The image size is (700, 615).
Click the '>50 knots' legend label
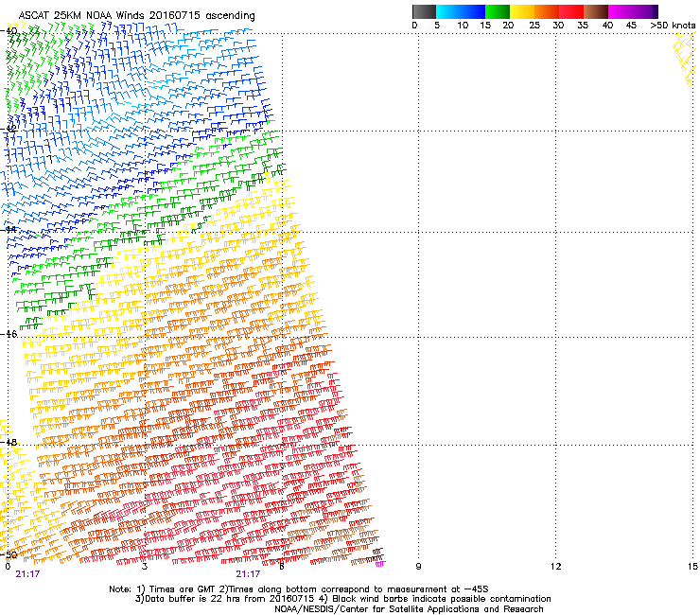673,26
